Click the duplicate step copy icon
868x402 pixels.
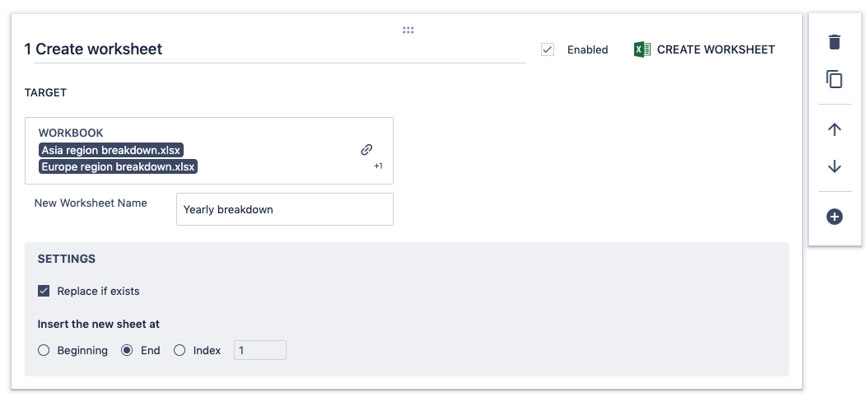tap(834, 79)
